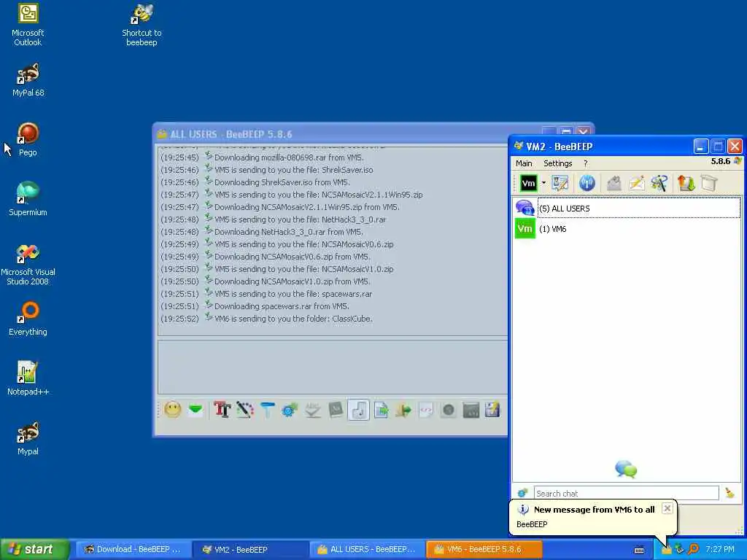Click the grey round record icon

click(x=449, y=410)
